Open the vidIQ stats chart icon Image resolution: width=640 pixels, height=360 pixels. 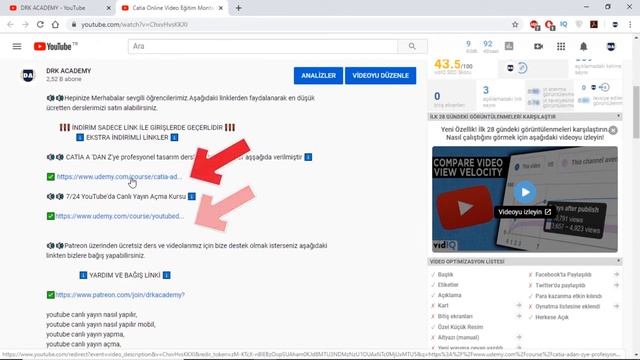pyautogui.click(x=509, y=46)
